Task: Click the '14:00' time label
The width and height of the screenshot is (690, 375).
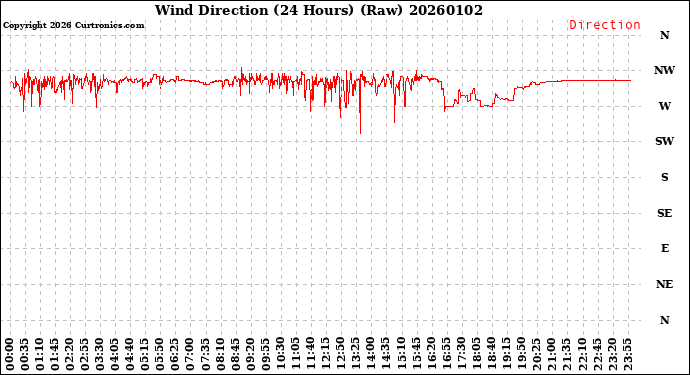Action: point(371,355)
